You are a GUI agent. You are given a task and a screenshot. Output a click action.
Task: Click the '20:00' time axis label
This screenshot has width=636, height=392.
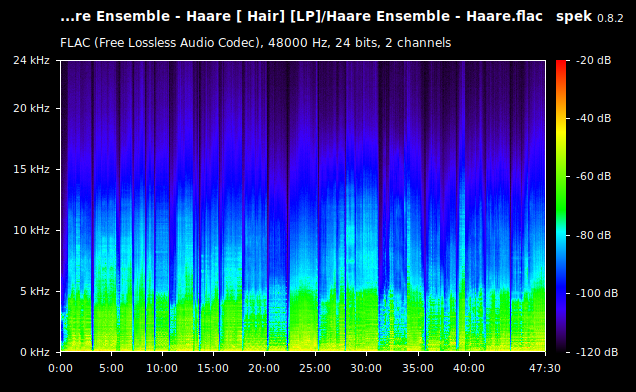(x=264, y=368)
